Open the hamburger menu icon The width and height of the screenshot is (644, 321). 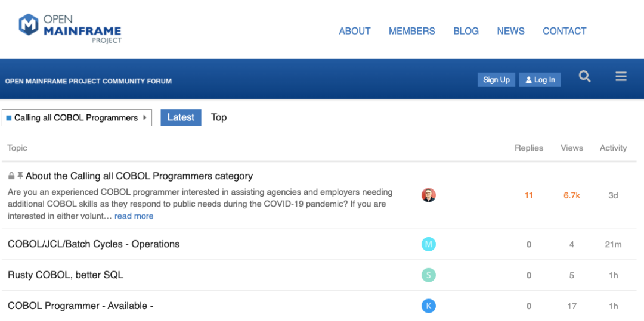[x=621, y=77]
